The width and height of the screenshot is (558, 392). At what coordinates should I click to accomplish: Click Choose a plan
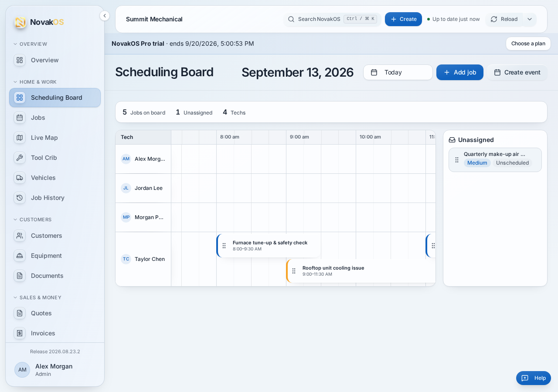pos(528,44)
